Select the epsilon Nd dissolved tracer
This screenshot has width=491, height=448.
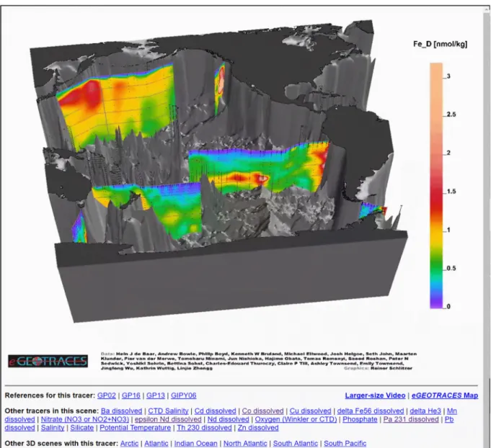pyautogui.click(x=168, y=419)
